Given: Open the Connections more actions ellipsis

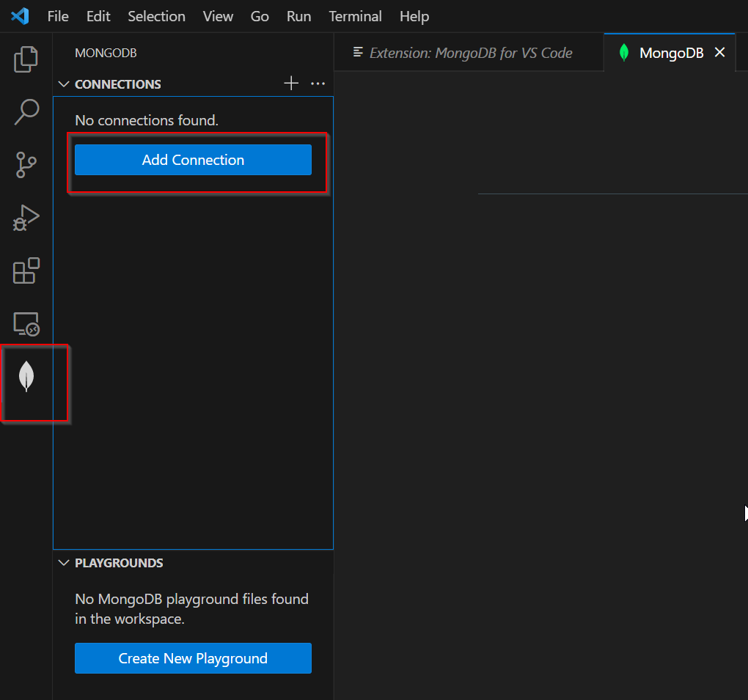Looking at the screenshot, I should click(x=318, y=84).
